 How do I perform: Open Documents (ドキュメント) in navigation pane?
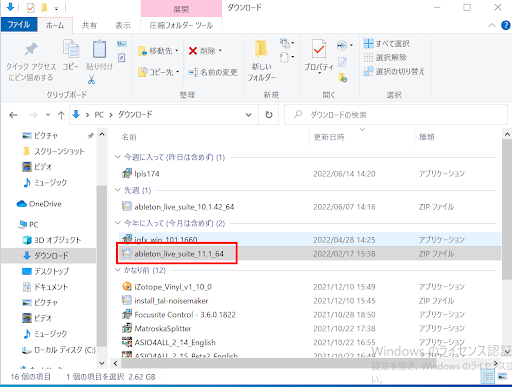45,287
